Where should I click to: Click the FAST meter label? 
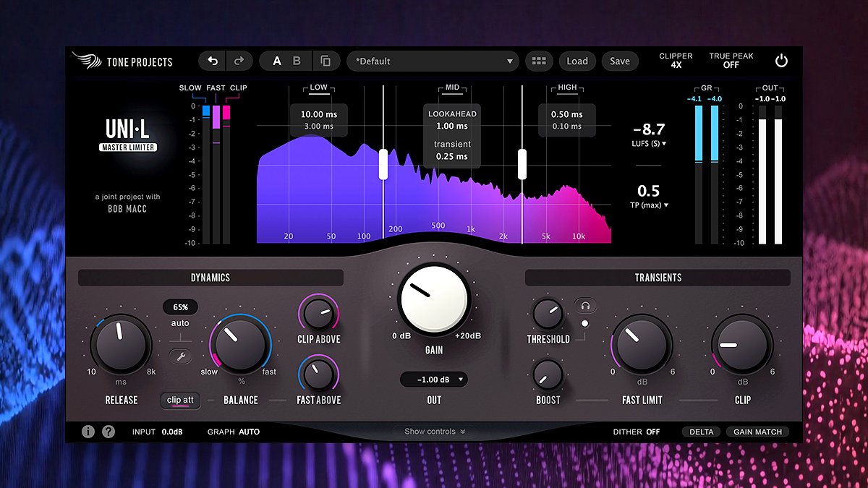click(x=216, y=88)
